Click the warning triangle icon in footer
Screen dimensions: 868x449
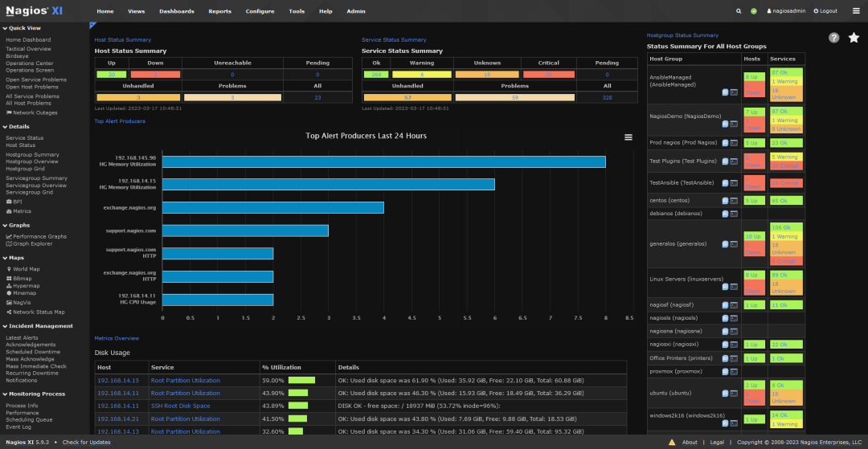[x=672, y=443]
